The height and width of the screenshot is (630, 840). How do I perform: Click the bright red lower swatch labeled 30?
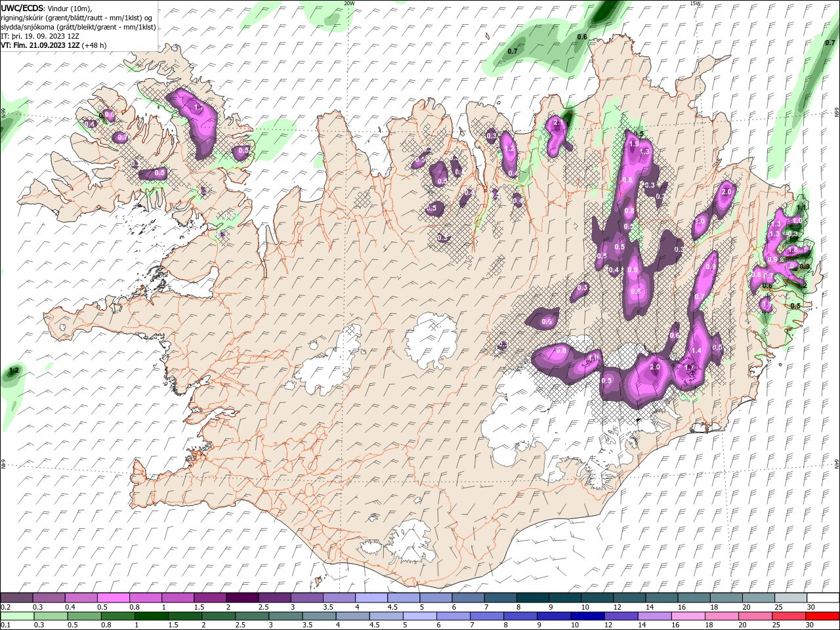(823, 616)
